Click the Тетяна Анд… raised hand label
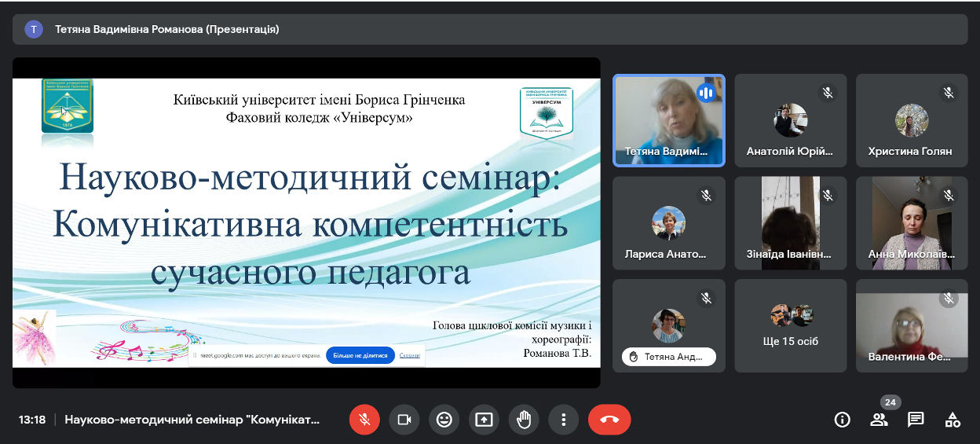The height and width of the screenshot is (444, 980). [x=669, y=357]
